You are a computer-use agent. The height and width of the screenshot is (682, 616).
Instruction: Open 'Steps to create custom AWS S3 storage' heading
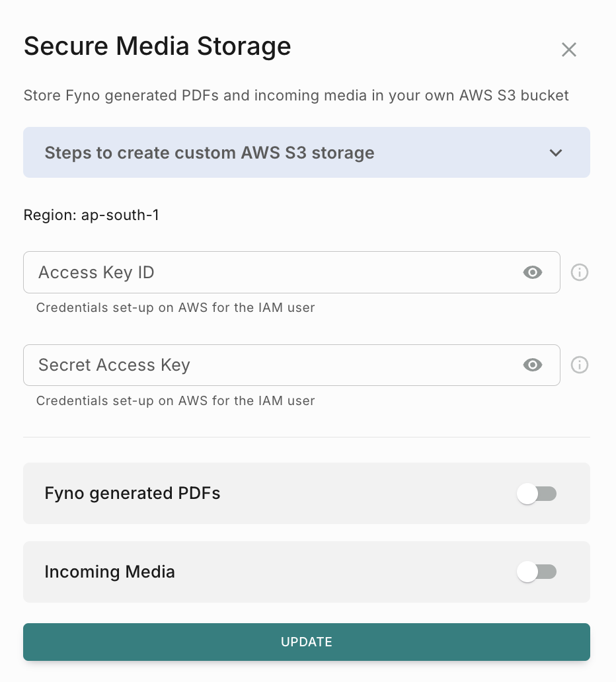click(x=210, y=153)
